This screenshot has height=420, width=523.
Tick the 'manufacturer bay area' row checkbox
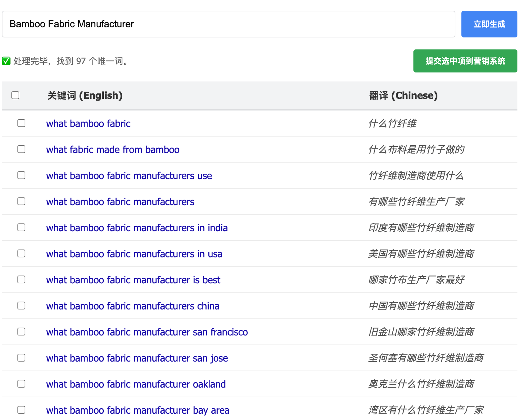pos(21,410)
